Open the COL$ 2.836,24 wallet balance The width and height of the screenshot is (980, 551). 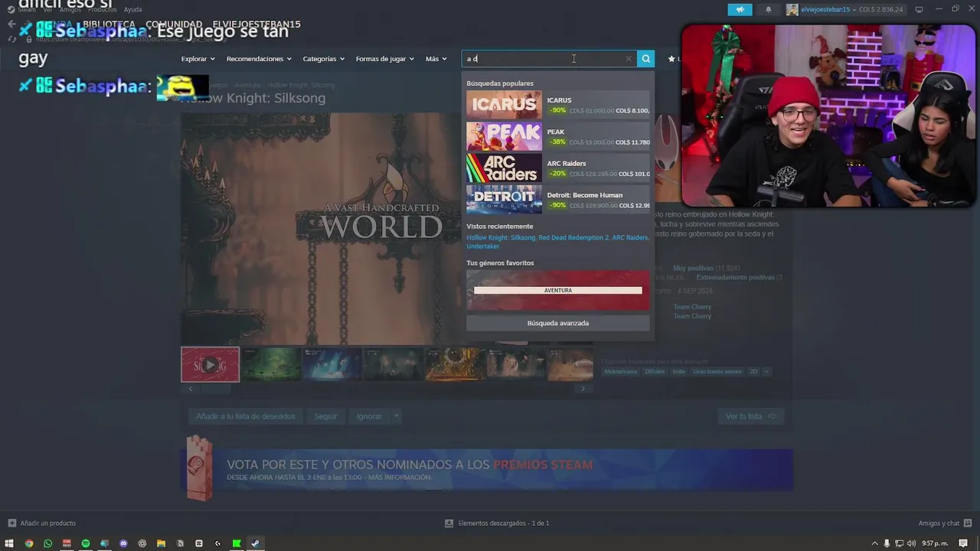pos(881,9)
